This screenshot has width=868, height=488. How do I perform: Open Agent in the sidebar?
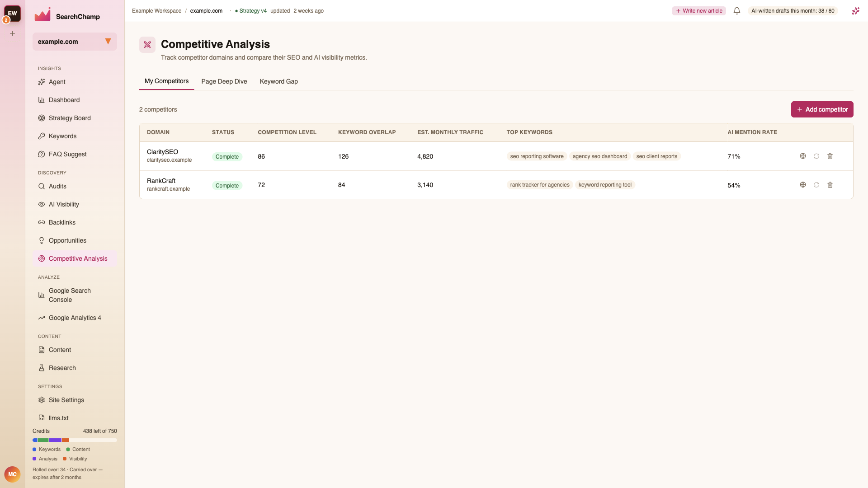[x=75, y=82]
